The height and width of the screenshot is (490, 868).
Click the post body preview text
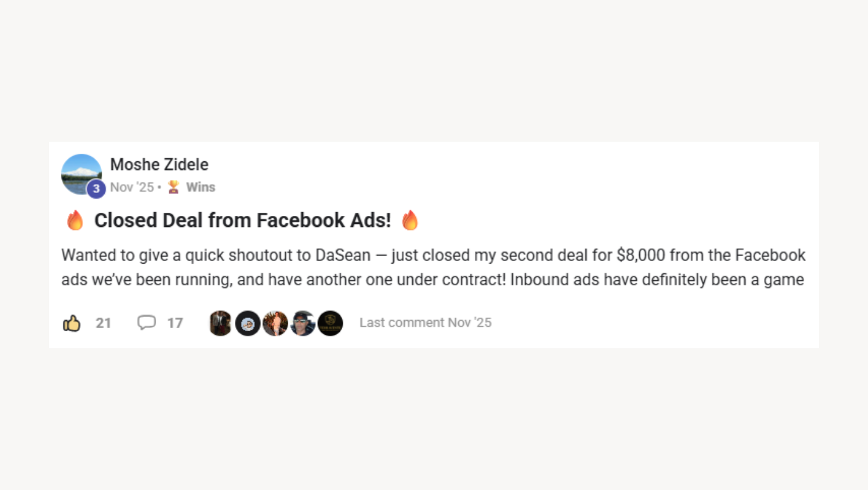[433, 267]
